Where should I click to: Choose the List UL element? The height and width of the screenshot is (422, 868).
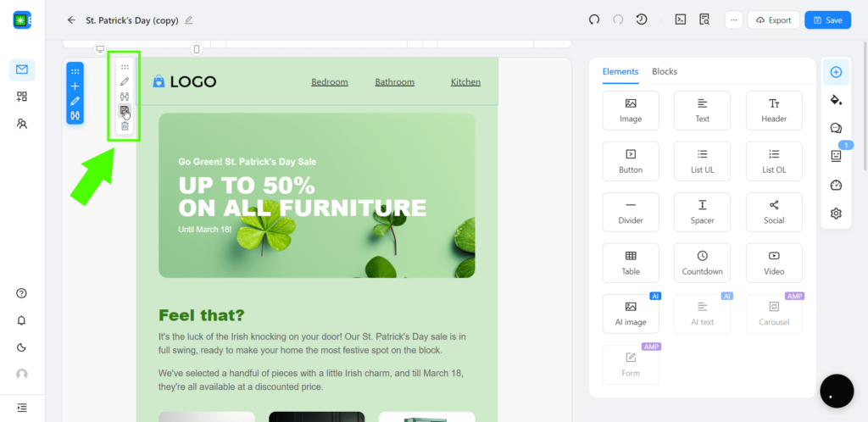(702, 162)
